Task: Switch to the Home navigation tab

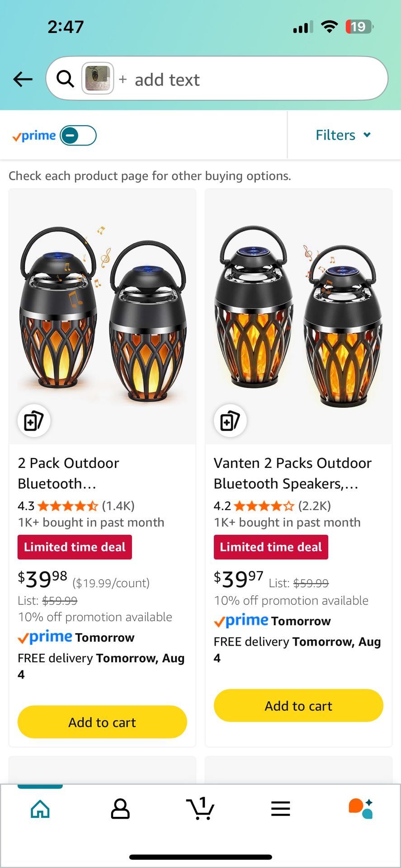Action: [x=40, y=809]
